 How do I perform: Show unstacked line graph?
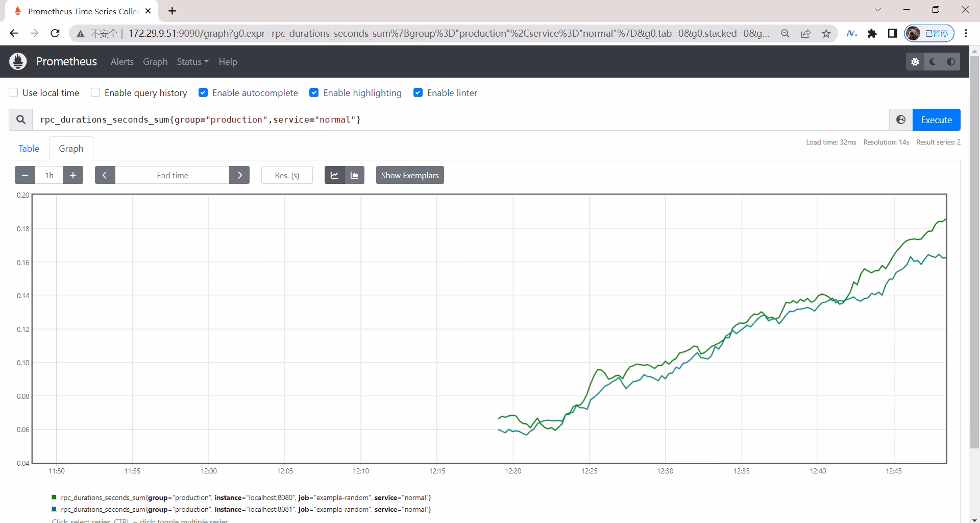(x=334, y=175)
